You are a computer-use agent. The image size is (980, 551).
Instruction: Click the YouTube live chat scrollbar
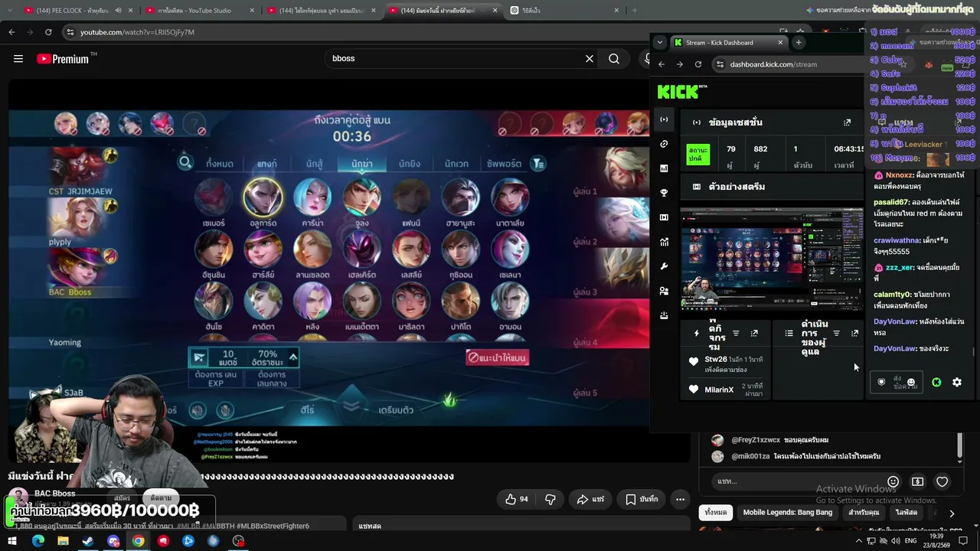[959, 447]
